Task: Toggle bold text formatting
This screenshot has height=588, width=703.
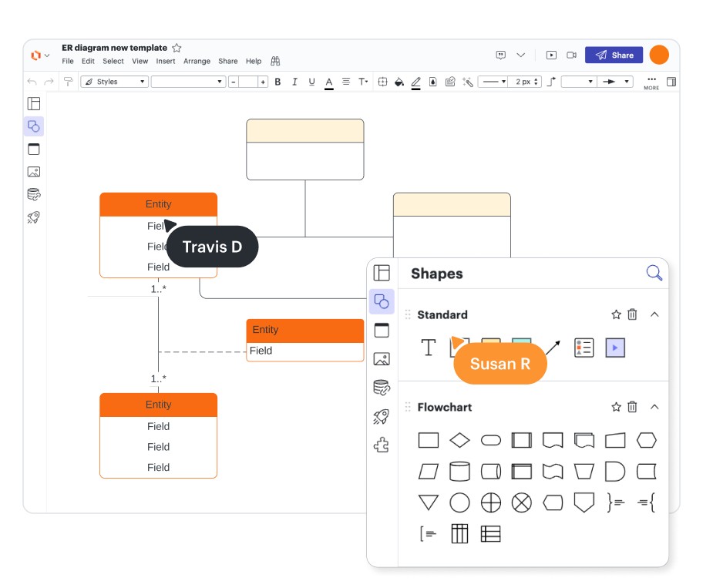Action: (277, 82)
